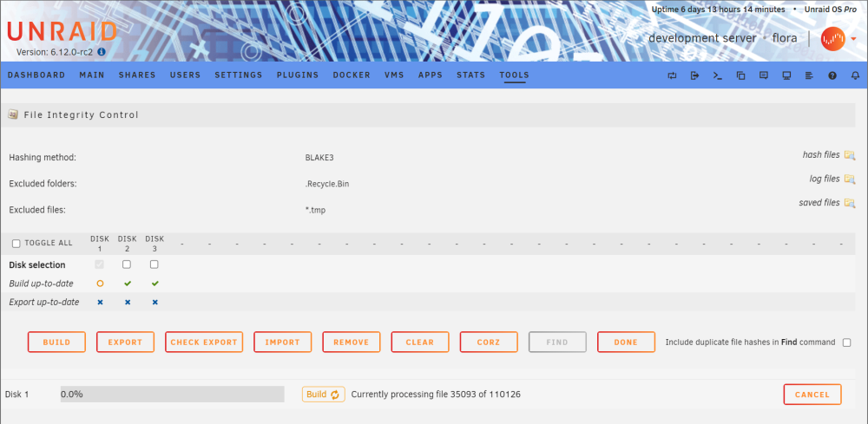Click the Remove button
Screen dimensions: 868x424
tap(351, 342)
